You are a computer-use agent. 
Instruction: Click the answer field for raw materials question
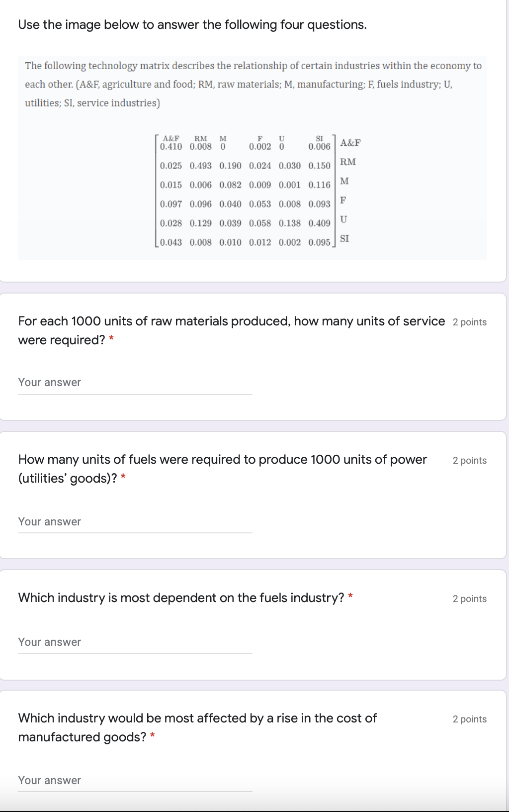(x=135, y=383)
